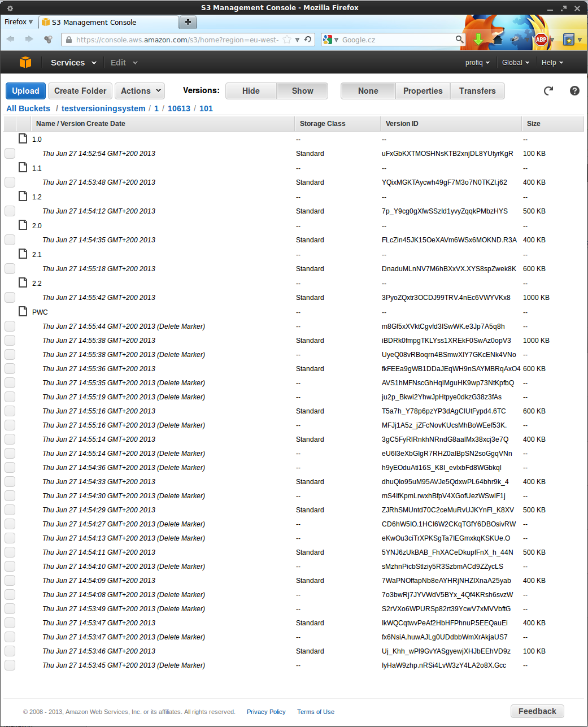Expand the Services menu
The height and width of the screenshot is (727, 588).
[73, 63]
